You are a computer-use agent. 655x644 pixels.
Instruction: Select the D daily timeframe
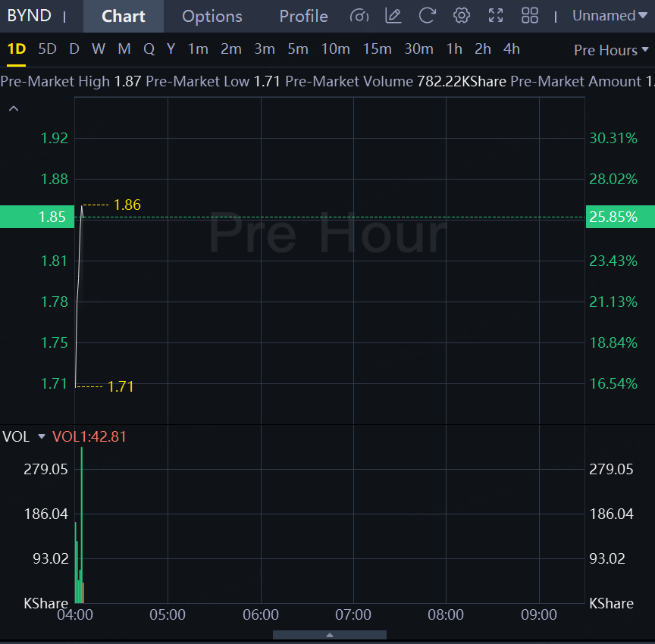[x=74, y=49]
